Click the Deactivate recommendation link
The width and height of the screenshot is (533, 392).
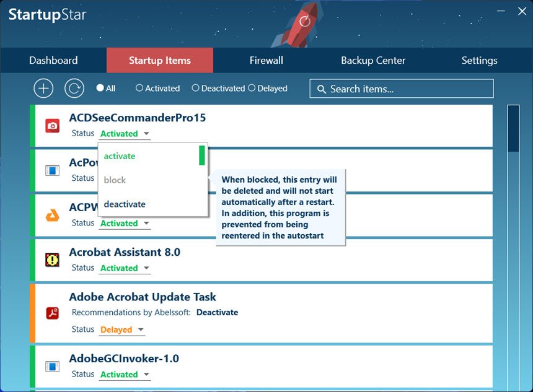pos(217,312)
